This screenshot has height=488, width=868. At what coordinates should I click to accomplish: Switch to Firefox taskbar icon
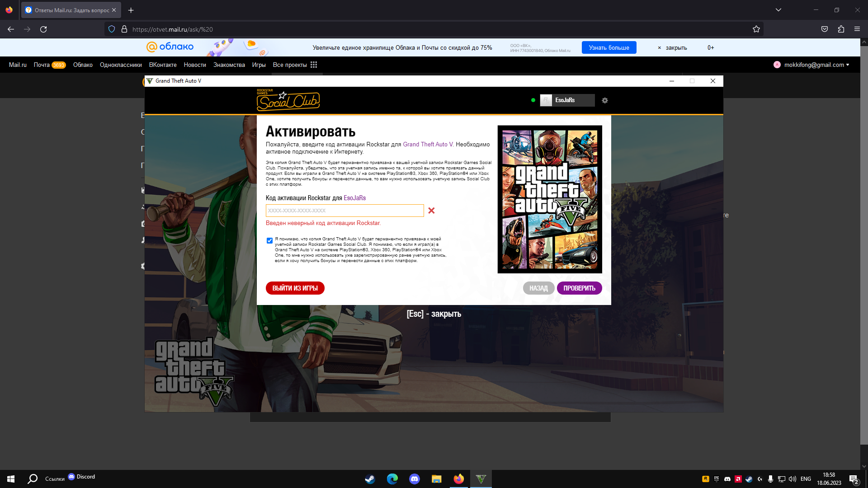coord(458,479)
